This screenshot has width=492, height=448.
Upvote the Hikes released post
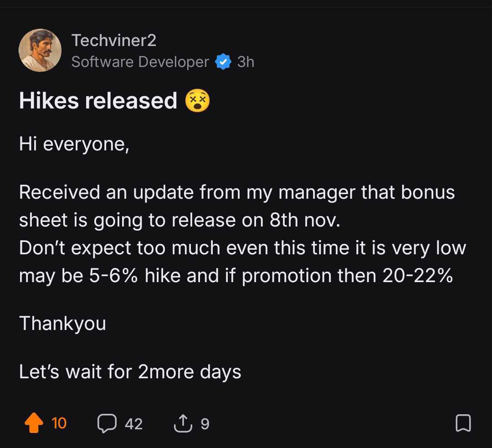click(x=34, y=423)
